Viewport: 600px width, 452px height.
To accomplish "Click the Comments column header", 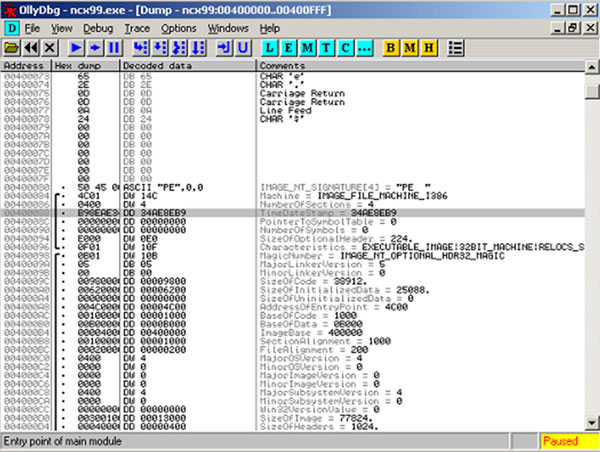I will tap(421, 65).
